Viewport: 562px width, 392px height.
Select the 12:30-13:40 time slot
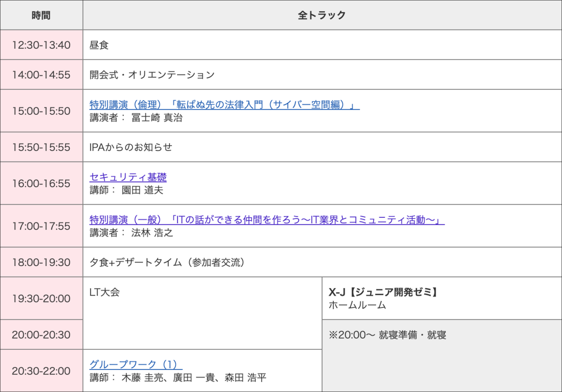point(41,44)
